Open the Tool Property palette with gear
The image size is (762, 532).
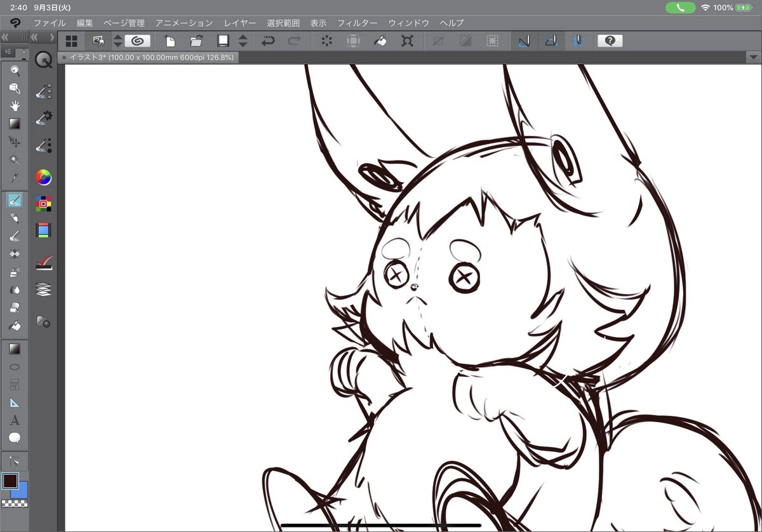coord(43,118)
